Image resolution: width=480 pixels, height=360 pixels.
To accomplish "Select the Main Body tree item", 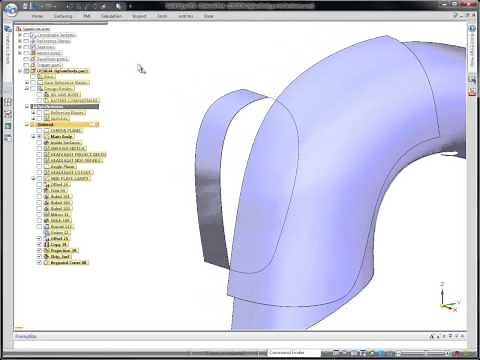I will point(61,137).
